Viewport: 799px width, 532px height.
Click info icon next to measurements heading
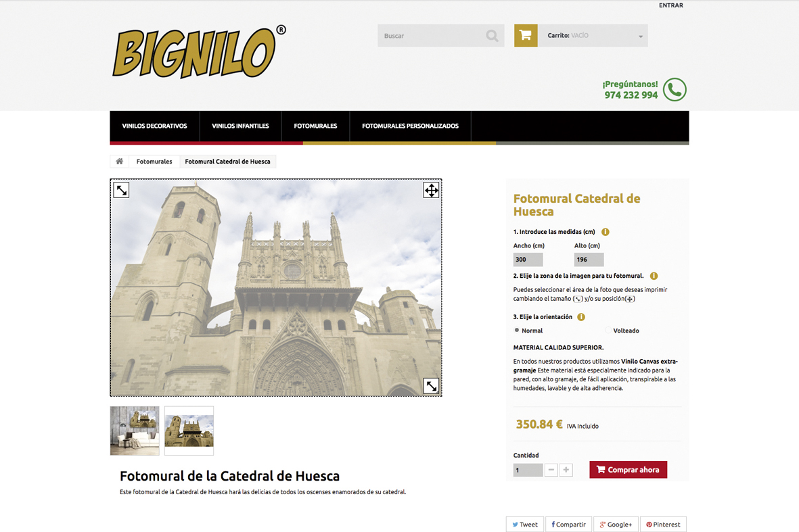[606, 232]
